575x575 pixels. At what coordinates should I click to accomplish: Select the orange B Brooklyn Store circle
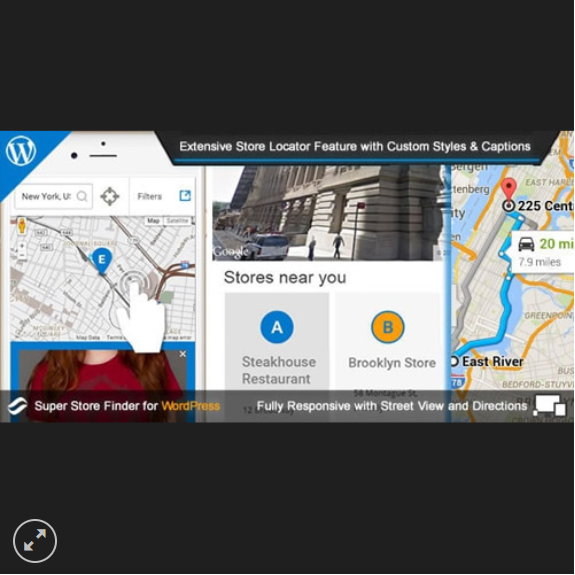[x=388, y=327]
